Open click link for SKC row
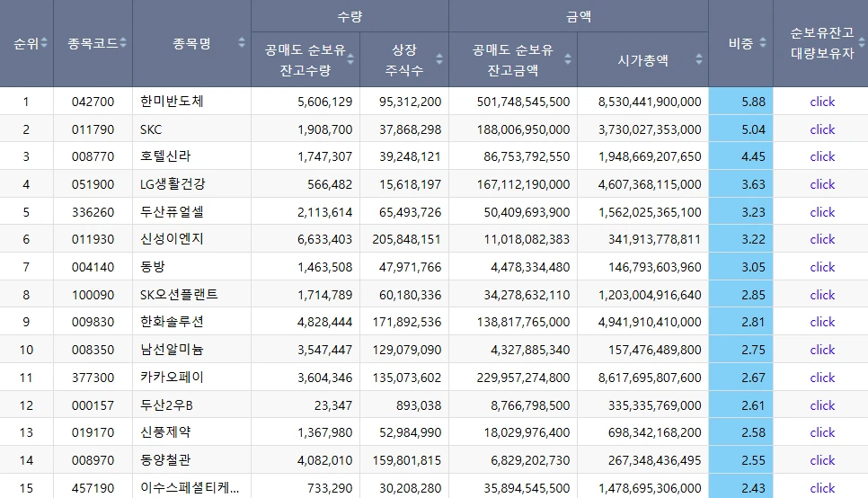This screenshot has width=868, height=498. (821, 129)
